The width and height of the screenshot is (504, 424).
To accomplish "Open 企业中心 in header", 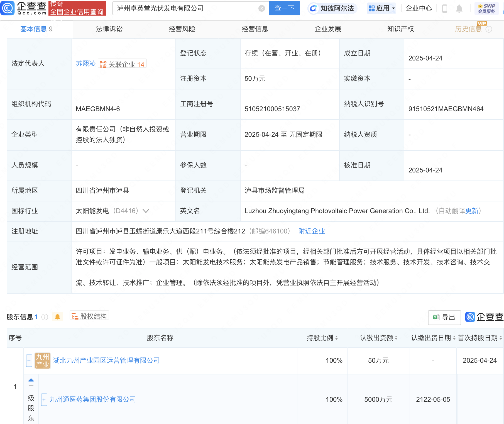I will coord(419,8).
